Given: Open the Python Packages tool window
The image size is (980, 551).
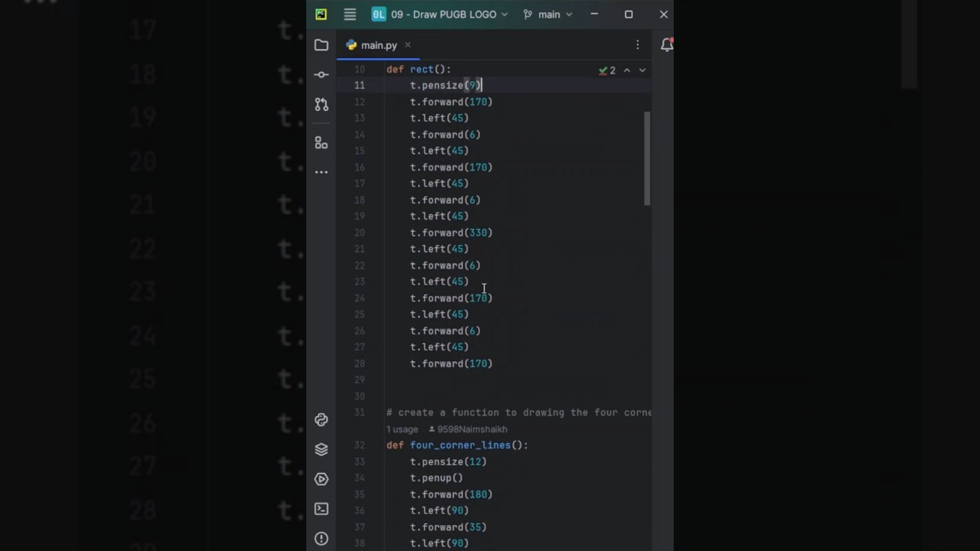Looking at the screenshot, I should click(322, 449).
